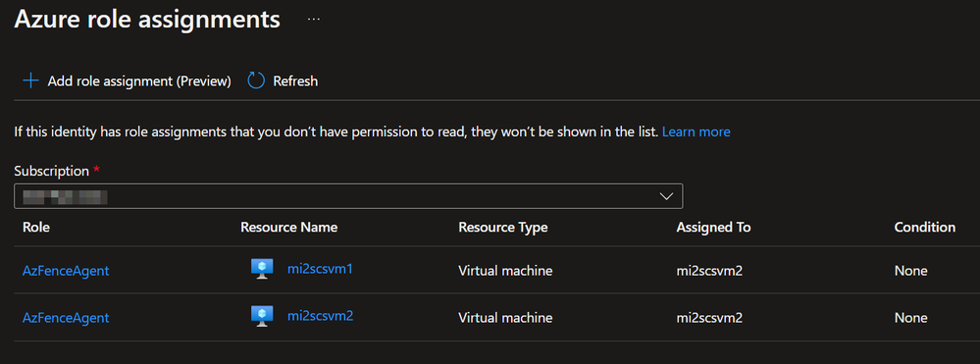Open the ellipsis menu next to page title
Screen dimensions: 980x364
[314, 20]
